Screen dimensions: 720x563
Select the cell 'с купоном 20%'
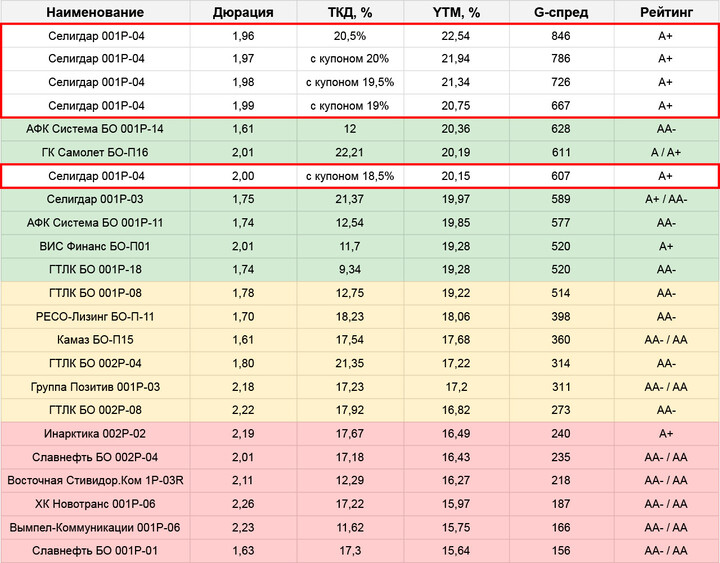tap(350, 59)
